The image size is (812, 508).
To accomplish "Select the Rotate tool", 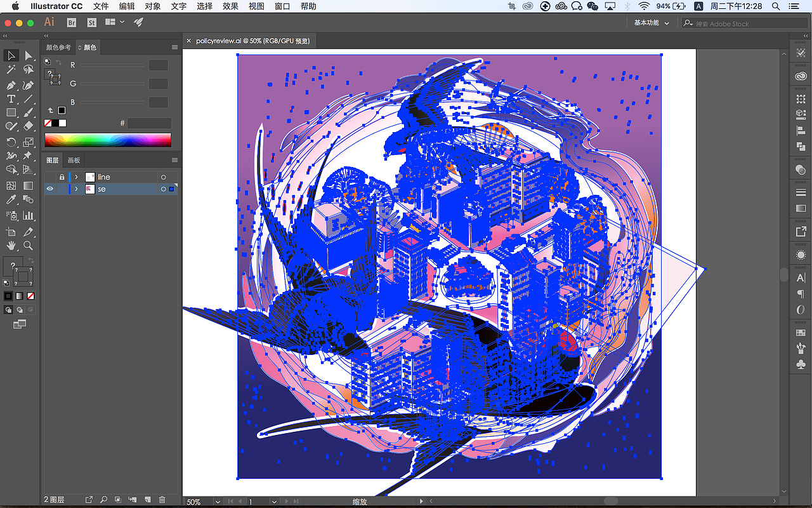I will (x=11, y=142).
